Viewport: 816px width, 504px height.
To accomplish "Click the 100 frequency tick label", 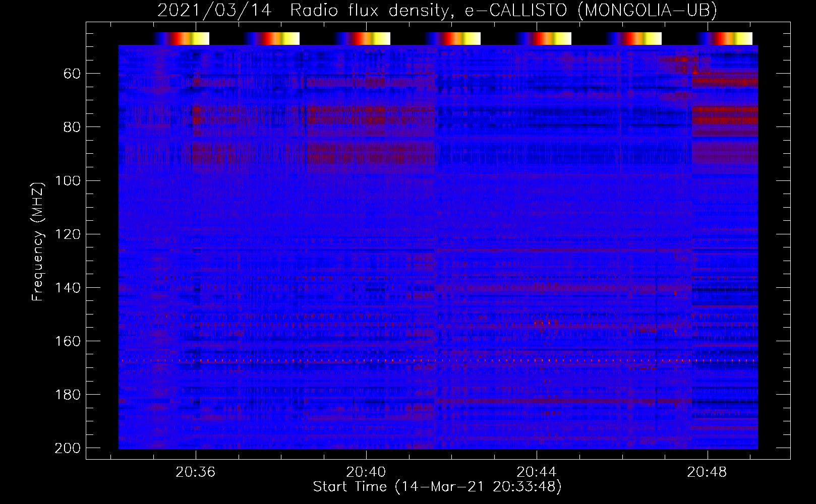I will [x=68, y=181].
